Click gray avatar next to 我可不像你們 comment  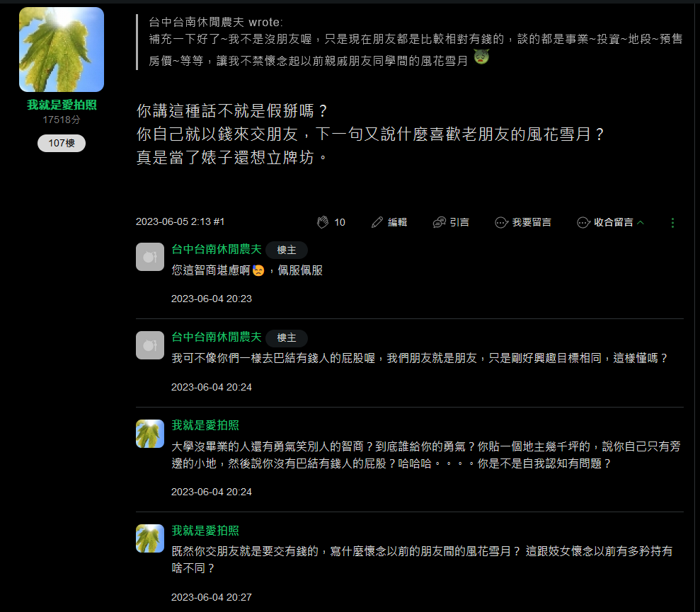[150, 345]
